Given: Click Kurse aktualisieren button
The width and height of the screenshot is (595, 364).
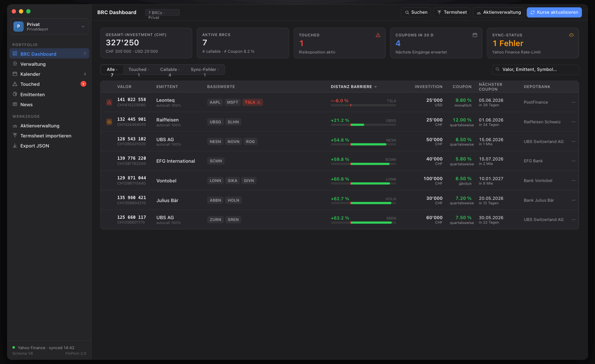Looking at the screenshot, I should pyautogui.click(x=554, y=12).
